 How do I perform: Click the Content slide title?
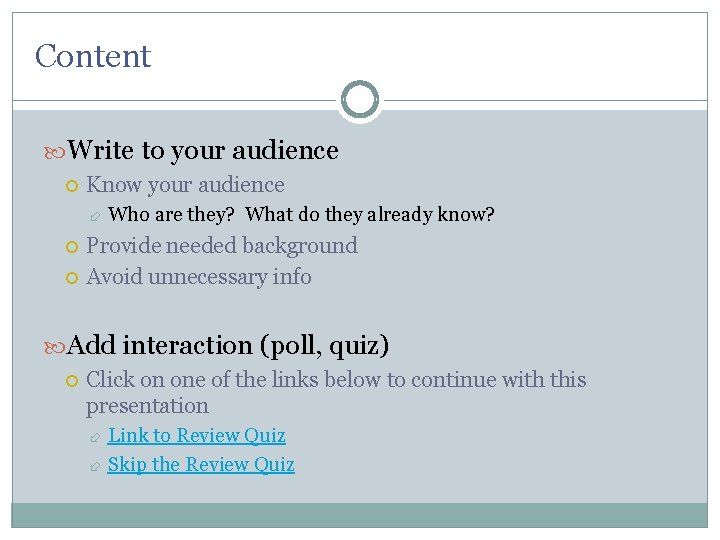click(93, 56)
